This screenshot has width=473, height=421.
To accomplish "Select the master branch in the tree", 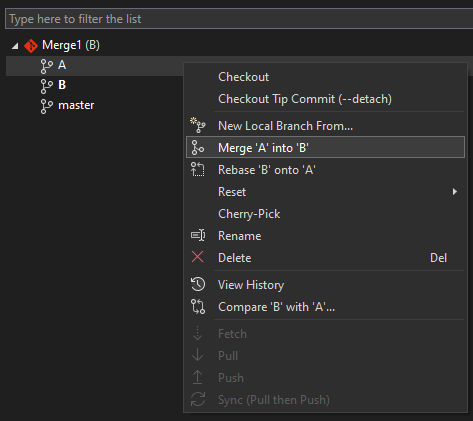I will pos(76,105).
